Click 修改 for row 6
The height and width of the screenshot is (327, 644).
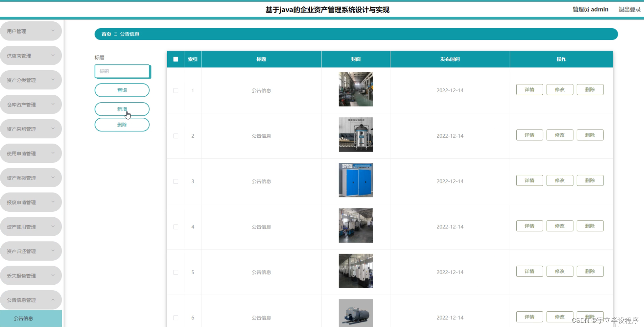(x=560, y=317)
